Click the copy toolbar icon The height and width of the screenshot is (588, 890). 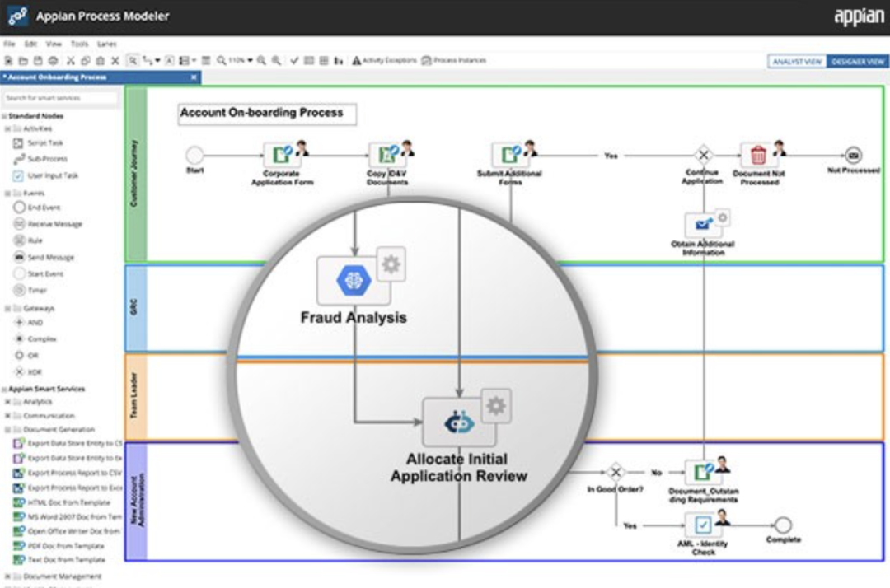coord(85,61)
